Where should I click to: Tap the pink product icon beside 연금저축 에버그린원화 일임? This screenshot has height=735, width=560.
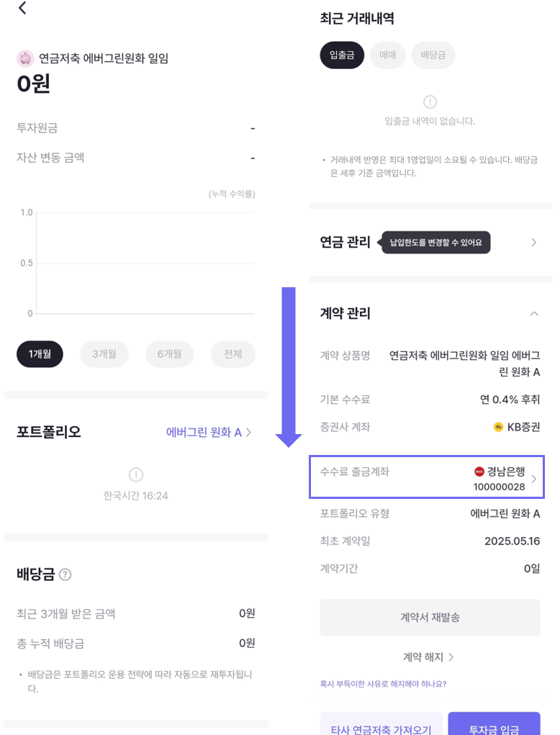(x=25, y=58)
